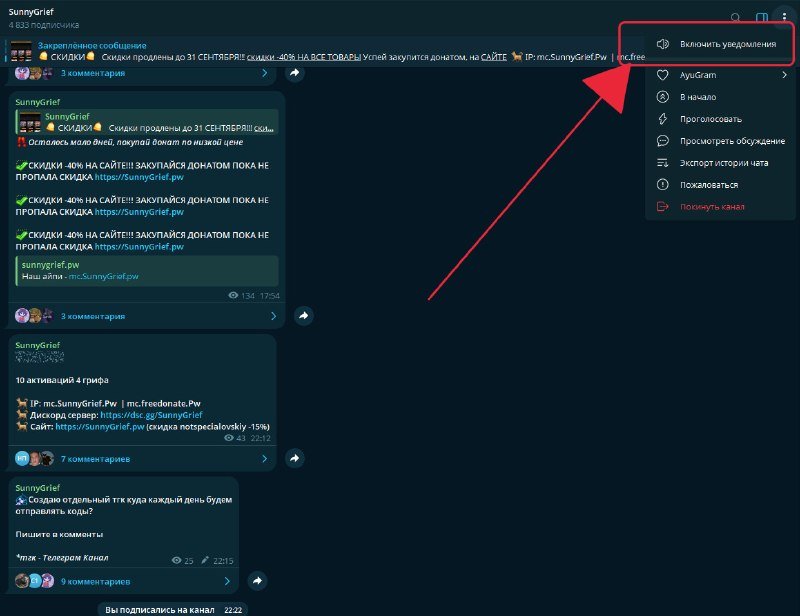
Task: Expand the AyuGram submenu
Action: (719, 75)
